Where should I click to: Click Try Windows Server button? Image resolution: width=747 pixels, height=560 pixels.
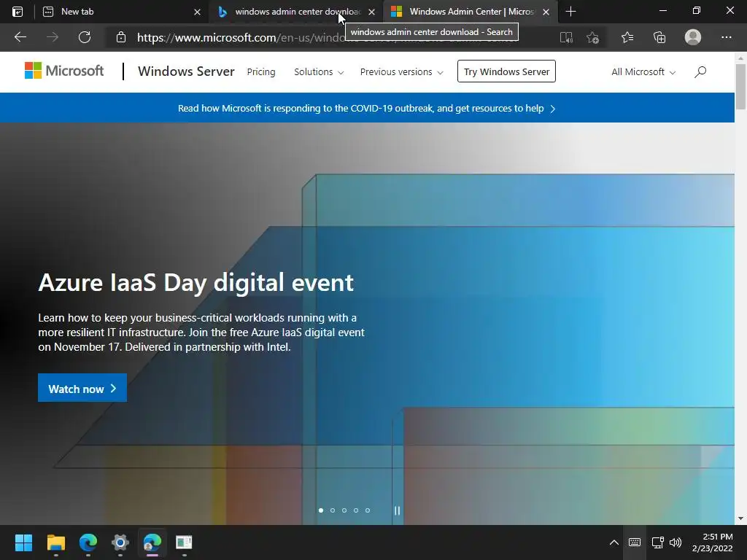click(506, 71)
